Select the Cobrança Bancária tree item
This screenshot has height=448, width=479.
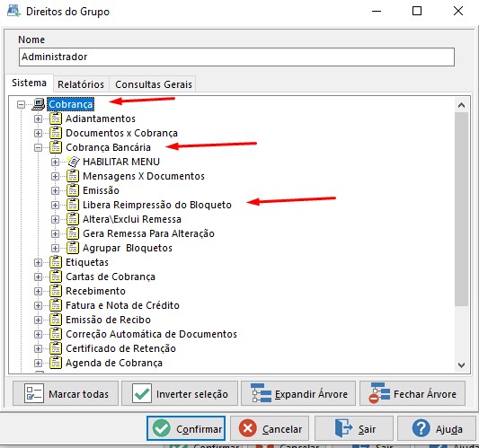click(x=108, y=147)
